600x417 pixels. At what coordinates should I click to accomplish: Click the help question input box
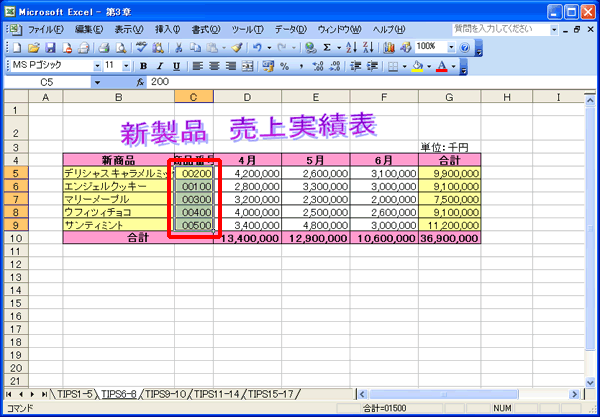pos(501,29)
